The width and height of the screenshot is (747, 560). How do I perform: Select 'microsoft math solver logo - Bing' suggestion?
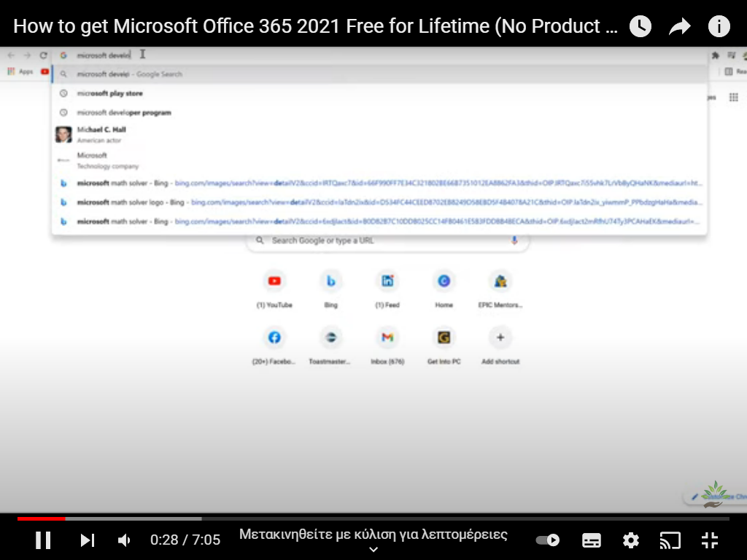click(x=379, y=203)
